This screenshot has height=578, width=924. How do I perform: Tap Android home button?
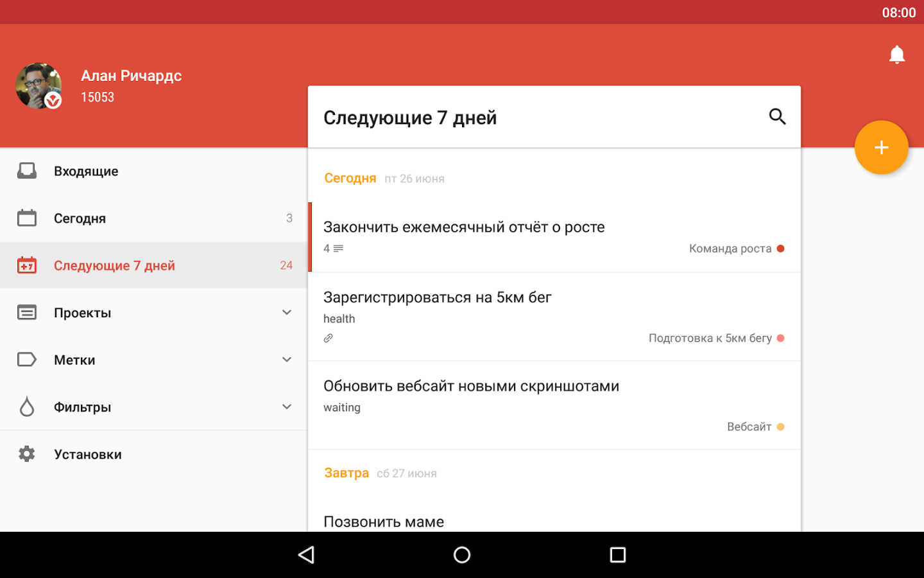462,555
